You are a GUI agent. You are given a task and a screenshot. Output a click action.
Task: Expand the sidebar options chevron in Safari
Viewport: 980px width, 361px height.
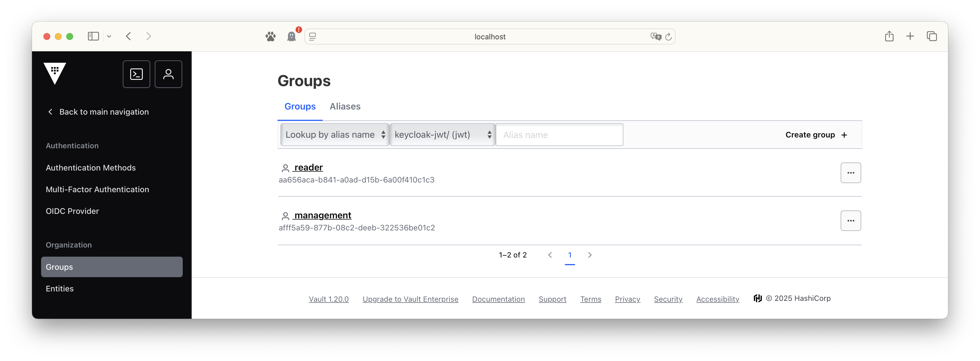point(109,36)
